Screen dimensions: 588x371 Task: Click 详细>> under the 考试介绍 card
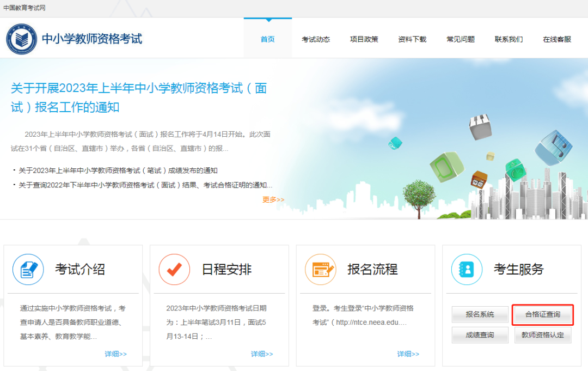tap(116, 354)
